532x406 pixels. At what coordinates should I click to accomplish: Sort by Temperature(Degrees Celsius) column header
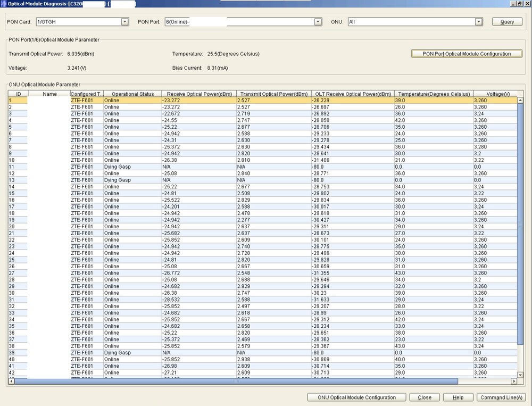pyautogui.click(x=433, y=94)
